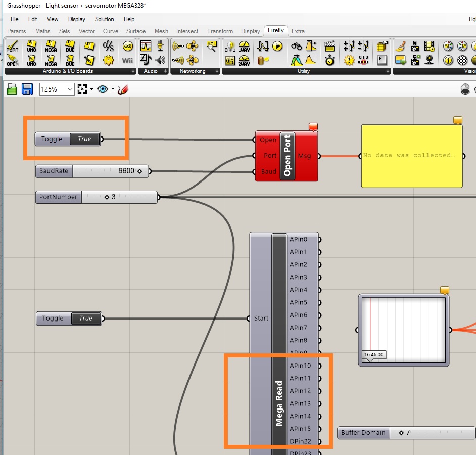
Task: Click the yellow info circle icon
Action: tap(448, 60)
